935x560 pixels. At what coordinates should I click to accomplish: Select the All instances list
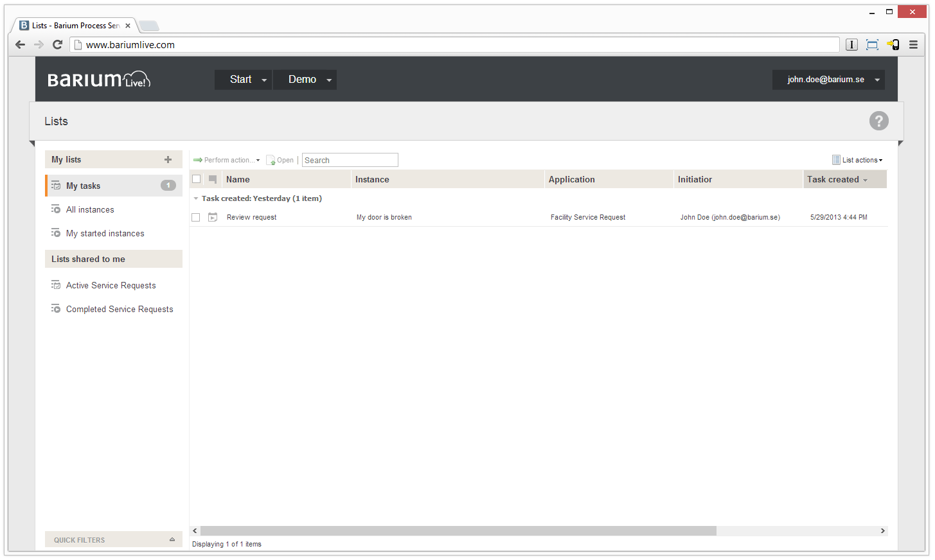pos(90,210)
